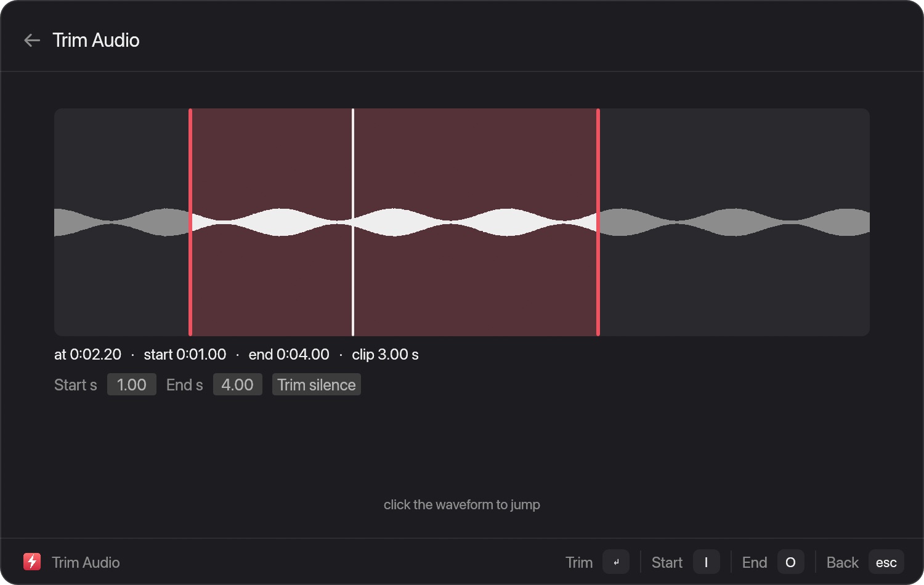Click the Trim Audio label in footer
This screenshot has width=924, height=585.
click(86, 562)
